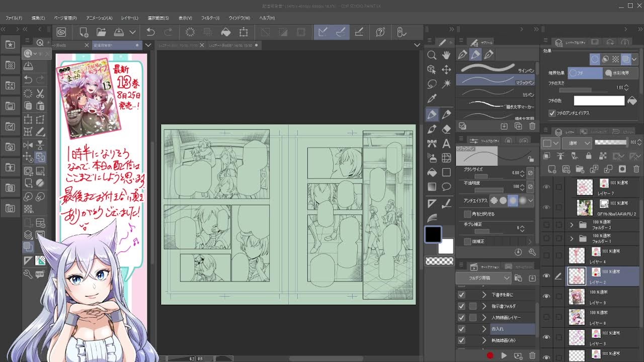Click the white フチの色 color swatch
The image size is (644, 362).
tap(599, 101)
